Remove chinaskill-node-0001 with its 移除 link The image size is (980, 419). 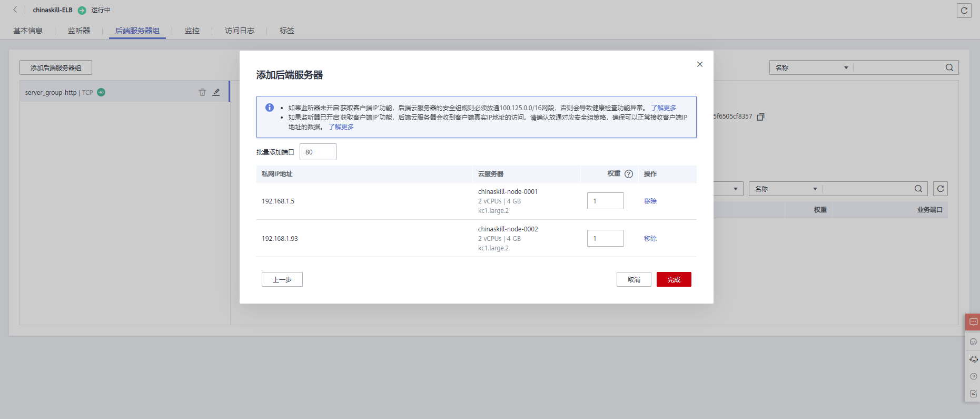650,201
